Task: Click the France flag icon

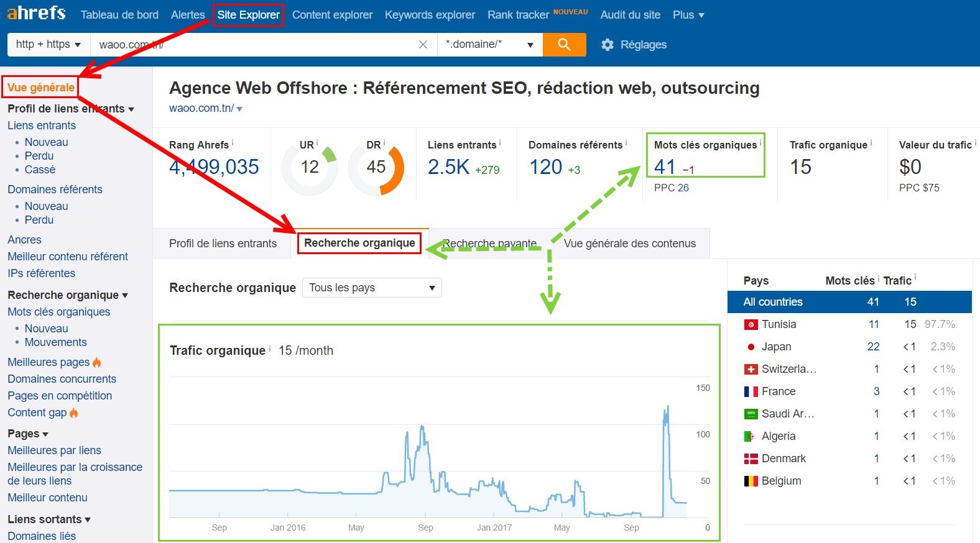Action: pos(751,391)
